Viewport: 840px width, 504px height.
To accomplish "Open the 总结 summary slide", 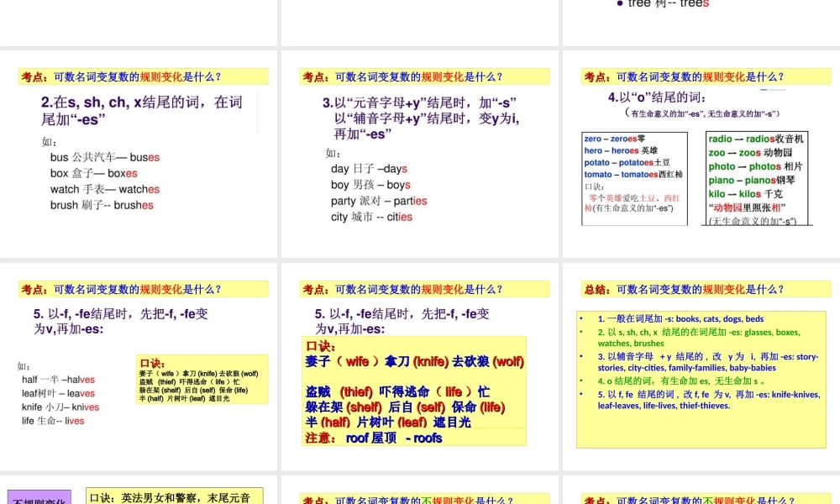I will click(701, 366).
